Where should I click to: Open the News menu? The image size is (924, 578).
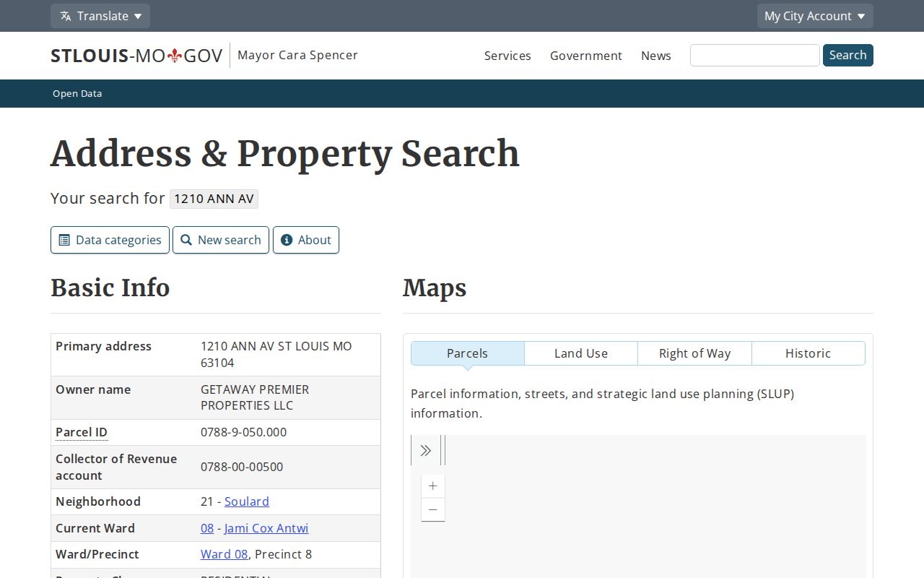pos(656,56)
